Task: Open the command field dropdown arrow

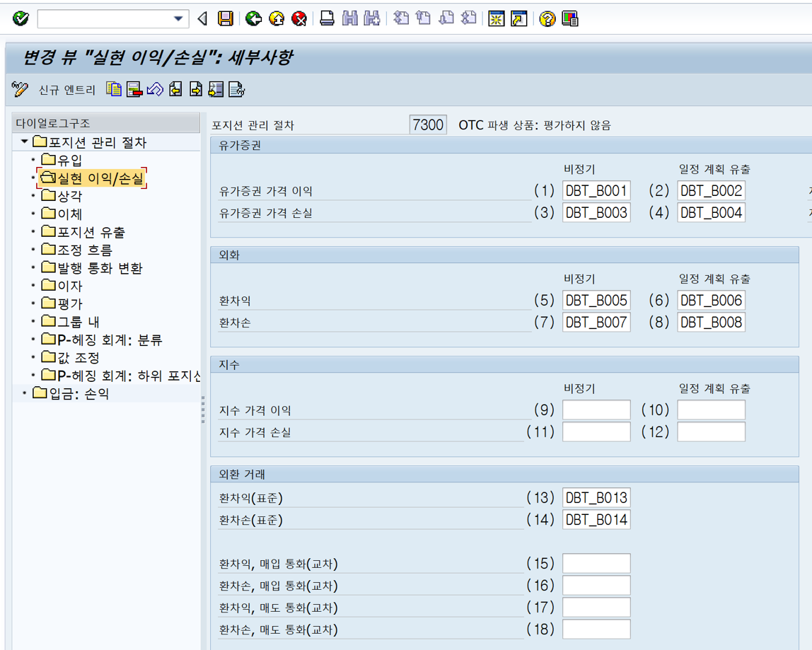Action: [178, 19]
